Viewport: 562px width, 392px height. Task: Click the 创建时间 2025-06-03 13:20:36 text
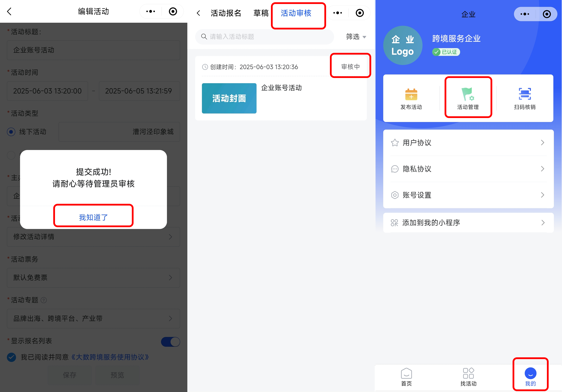tap(254, 67)
